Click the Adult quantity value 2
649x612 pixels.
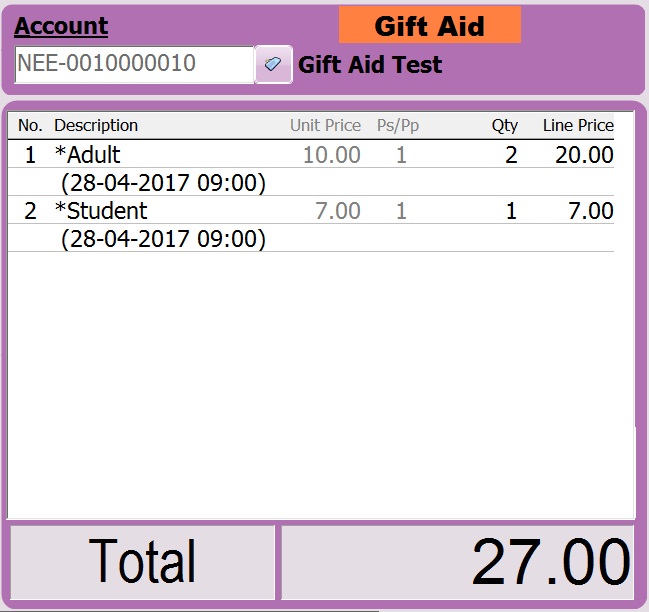coord(511,155)
